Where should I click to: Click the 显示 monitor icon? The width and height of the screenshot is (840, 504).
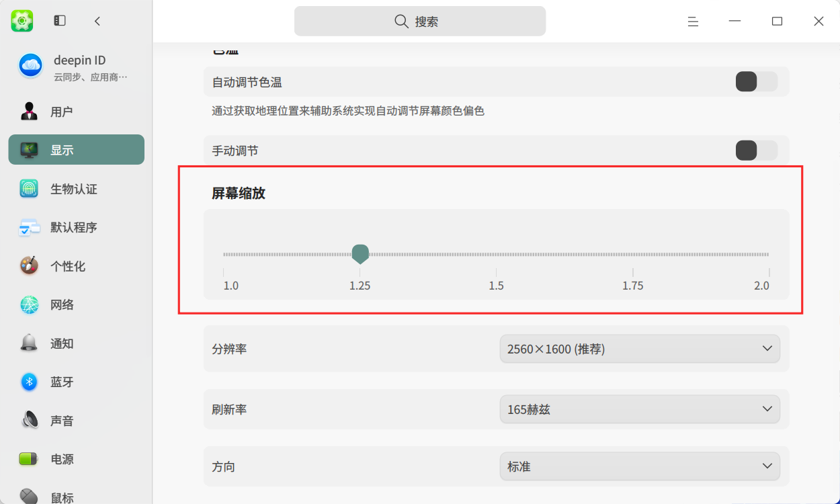pyautogui.click(x=29, y=150)
